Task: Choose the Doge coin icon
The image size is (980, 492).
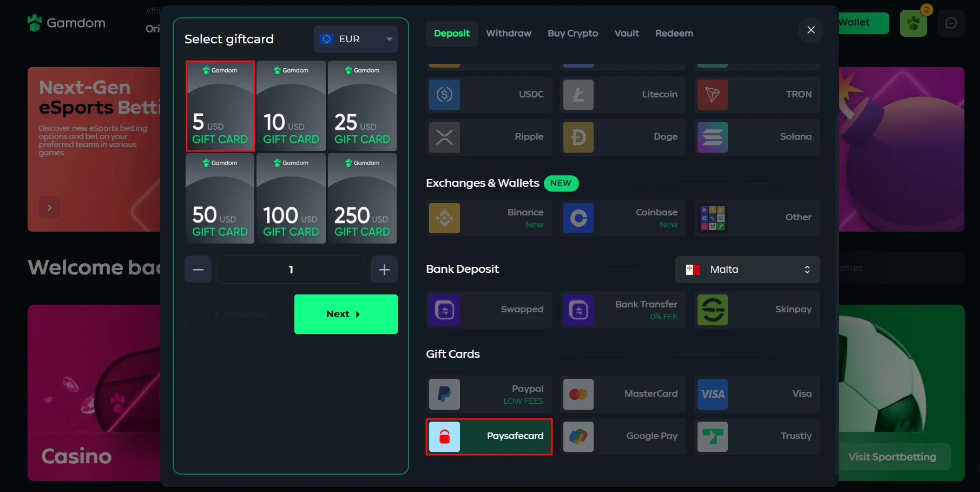Action: point(578,137)
